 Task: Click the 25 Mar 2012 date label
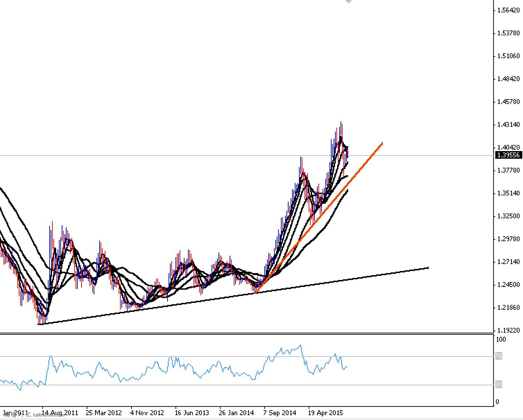(104, 413)
